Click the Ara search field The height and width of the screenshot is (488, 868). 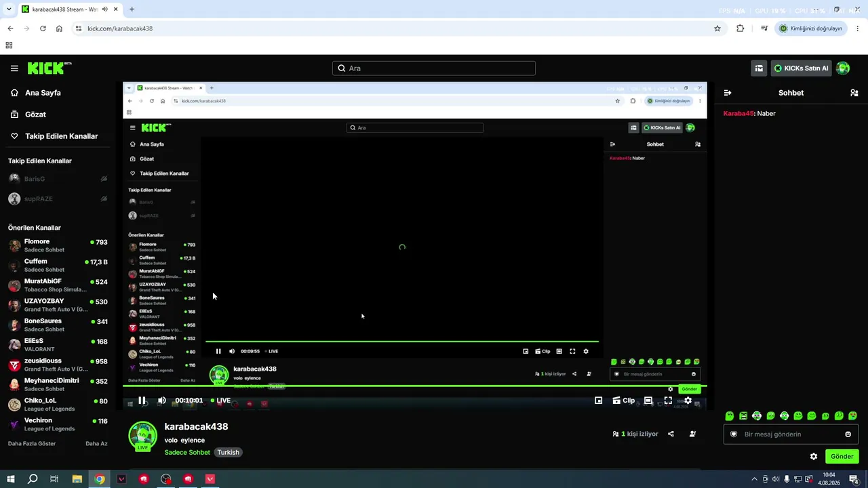pos(434,68)
